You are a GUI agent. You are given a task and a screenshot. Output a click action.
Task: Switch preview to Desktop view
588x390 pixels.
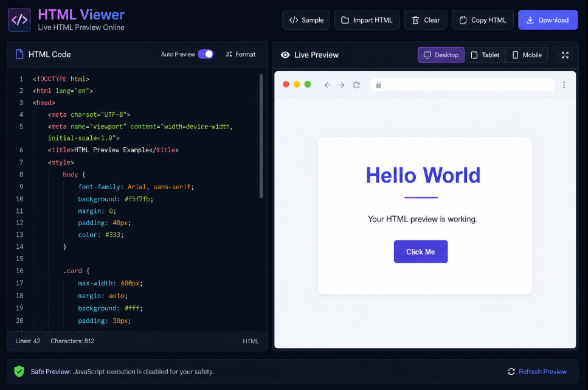tap(441, 55)
